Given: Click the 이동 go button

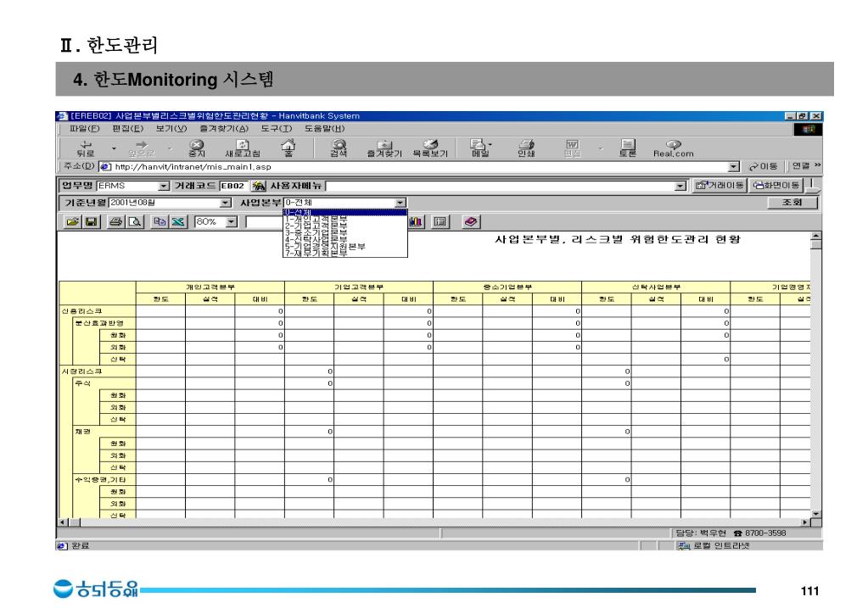Looking at the screenshot, I should (764, 166).
